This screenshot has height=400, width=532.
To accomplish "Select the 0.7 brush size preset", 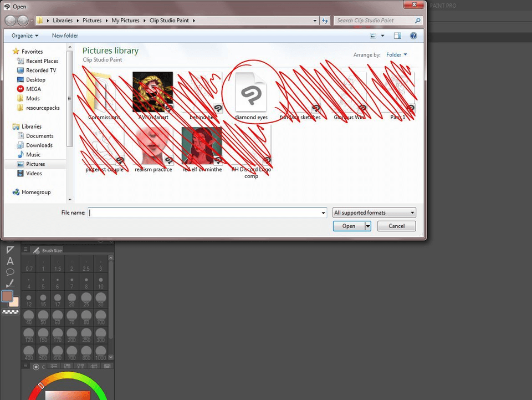I will point(28,266).
